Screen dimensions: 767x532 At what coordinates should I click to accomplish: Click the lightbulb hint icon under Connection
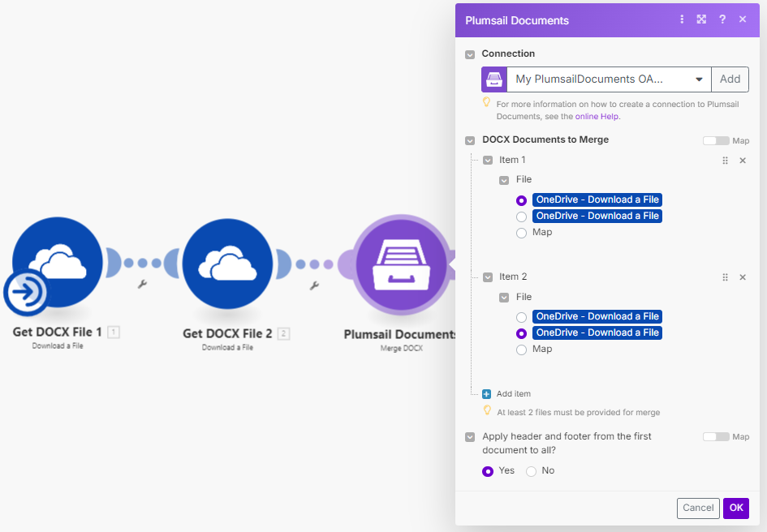[486, 102]
